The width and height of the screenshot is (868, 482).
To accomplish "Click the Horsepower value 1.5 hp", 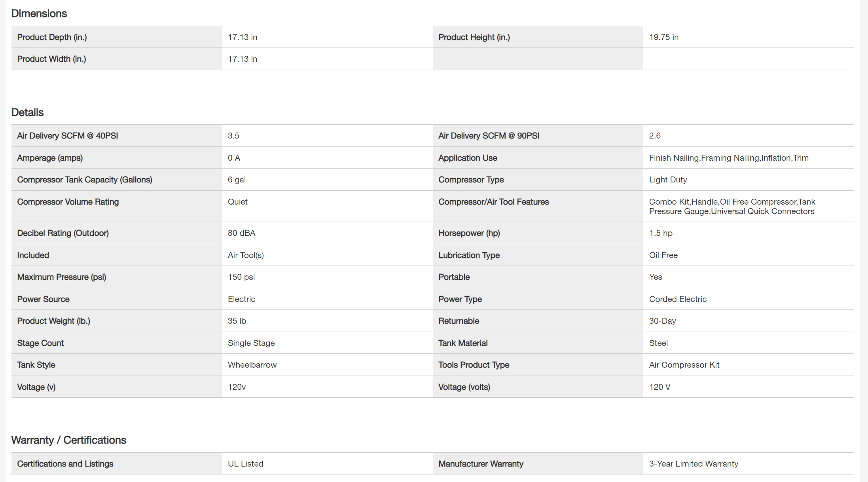I will click(660, 233).
